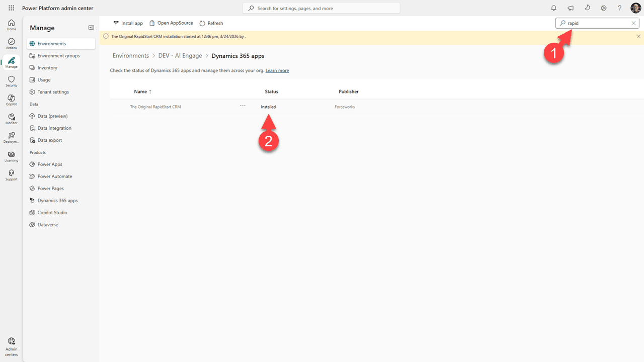Open the Security section from the sidebar

11,81
